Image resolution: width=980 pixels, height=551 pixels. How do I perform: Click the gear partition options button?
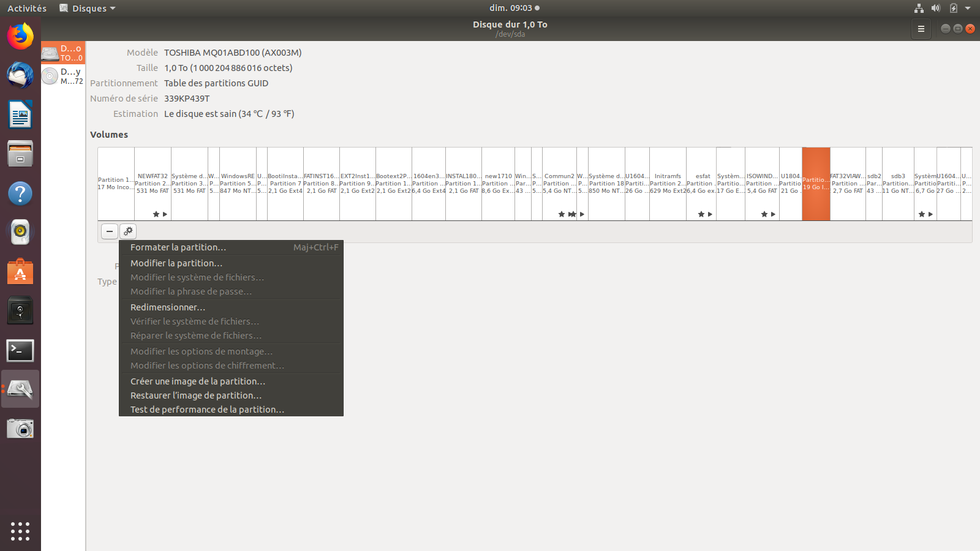(128, 231)
